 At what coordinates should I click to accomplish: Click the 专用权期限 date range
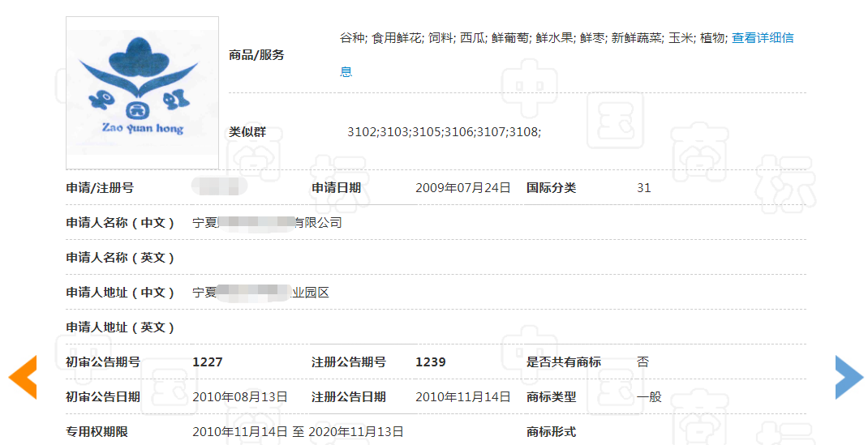(298, 432)
